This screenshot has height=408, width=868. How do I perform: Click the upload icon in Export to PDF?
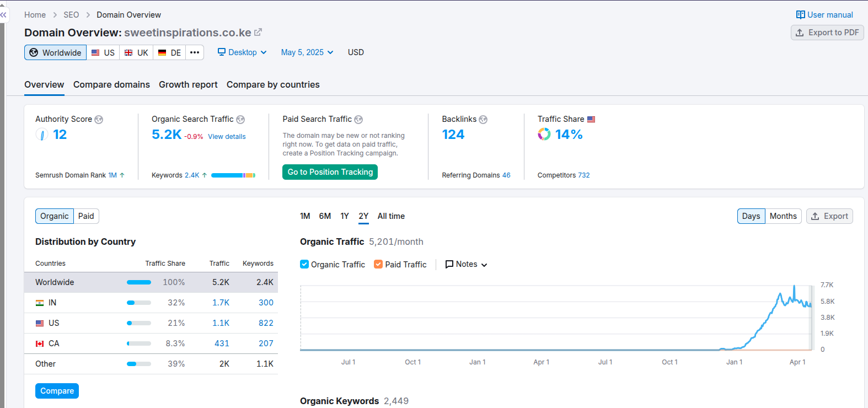pyautogui.click(x=800, y=33)
